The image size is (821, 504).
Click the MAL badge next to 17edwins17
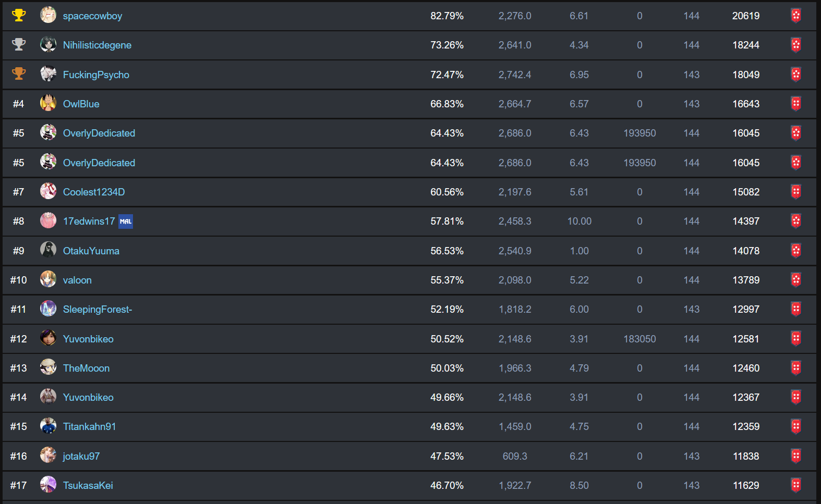click(x=126, y=222)
